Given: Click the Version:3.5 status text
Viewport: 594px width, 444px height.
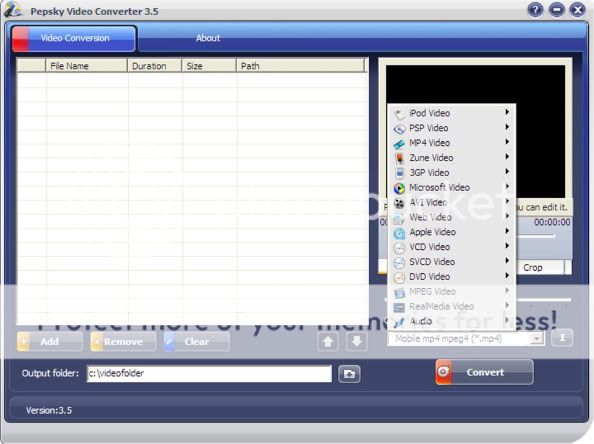Looking at the screenshot, I should (x=49, y=410).
